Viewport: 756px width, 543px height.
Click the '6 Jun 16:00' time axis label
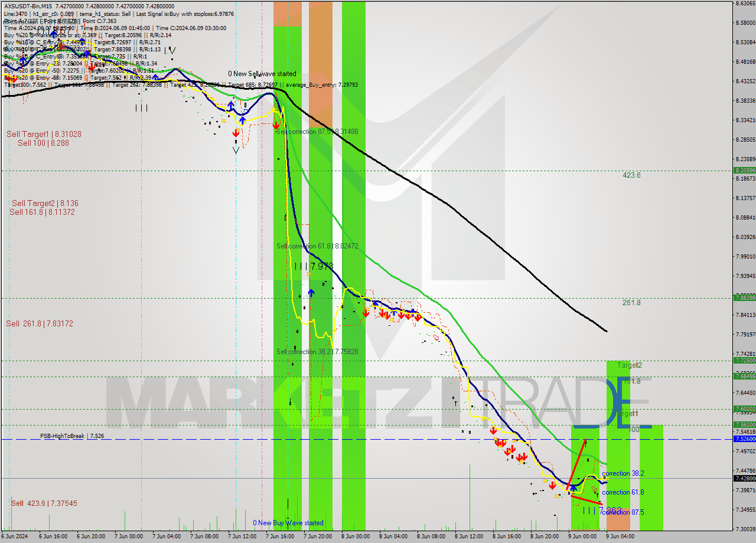[x=54, y=537]
